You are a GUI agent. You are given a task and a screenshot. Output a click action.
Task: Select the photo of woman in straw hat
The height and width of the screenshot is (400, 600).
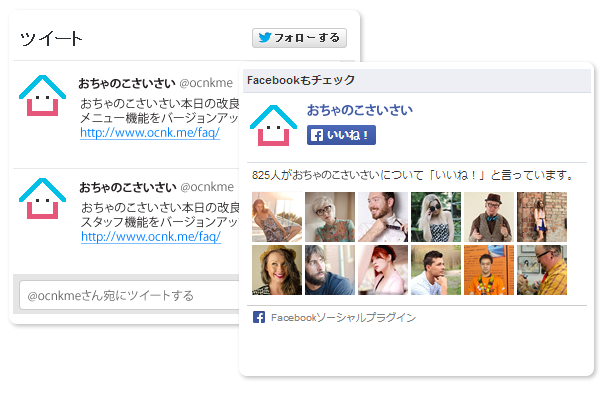click(277, 270)
